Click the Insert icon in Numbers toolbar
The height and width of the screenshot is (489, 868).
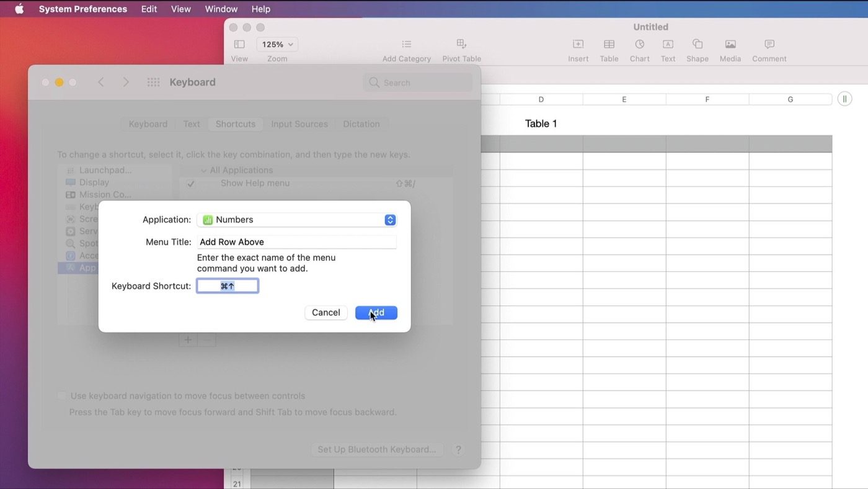click(578, 45)
